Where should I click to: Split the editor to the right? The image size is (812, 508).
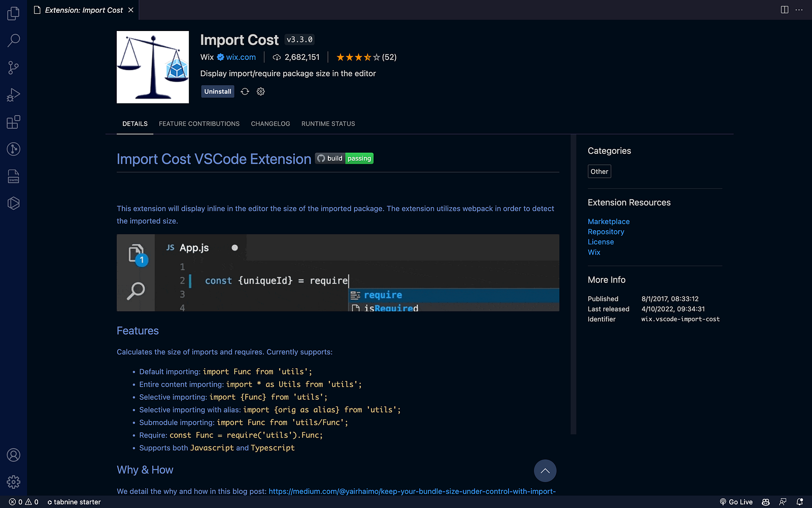pyautogui.click(x=785, y=10)
